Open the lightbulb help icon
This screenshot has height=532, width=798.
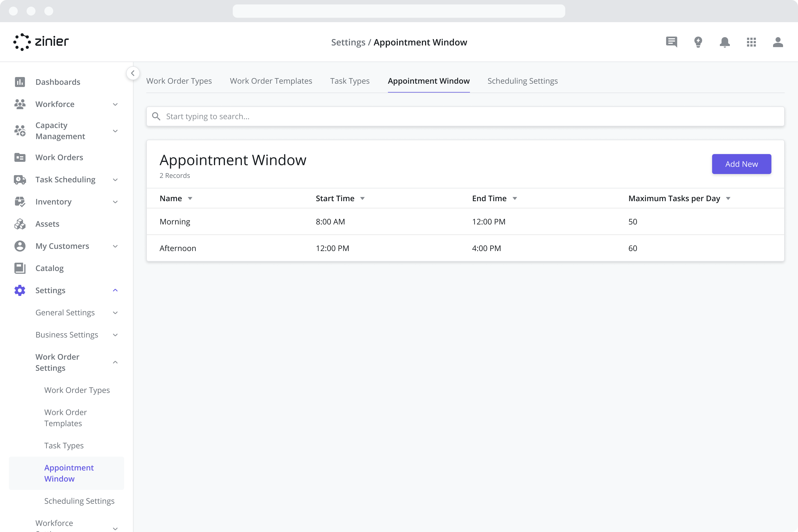tap(698, 42)
